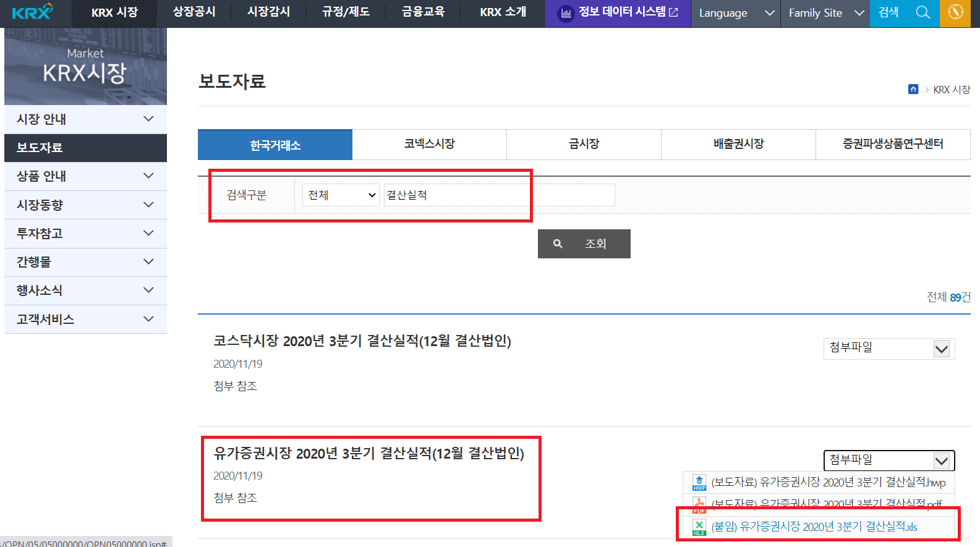Screen dimensions: 980x547
Task: Click the orange compass icon in header
Action: (x=955, y=12)
